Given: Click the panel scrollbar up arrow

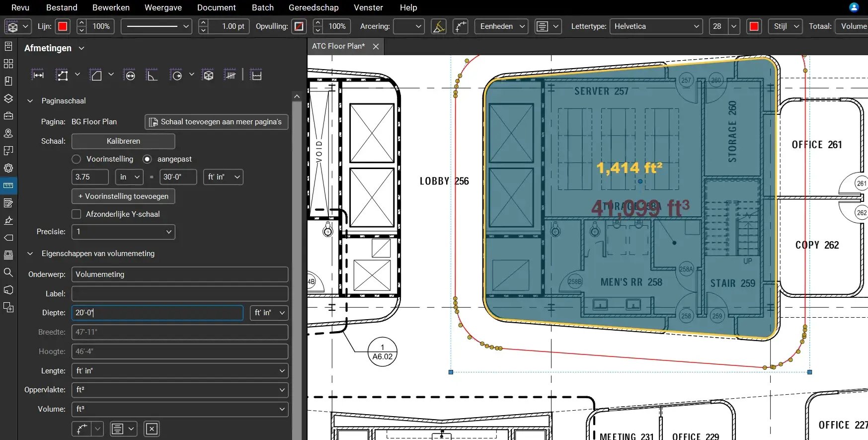Looking at the screenshot, I should coord(297,96).
